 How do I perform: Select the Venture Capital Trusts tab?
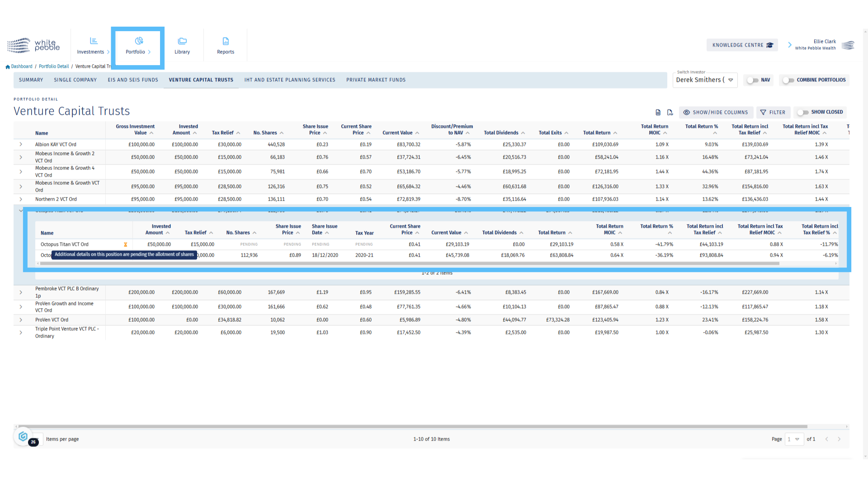201,80
